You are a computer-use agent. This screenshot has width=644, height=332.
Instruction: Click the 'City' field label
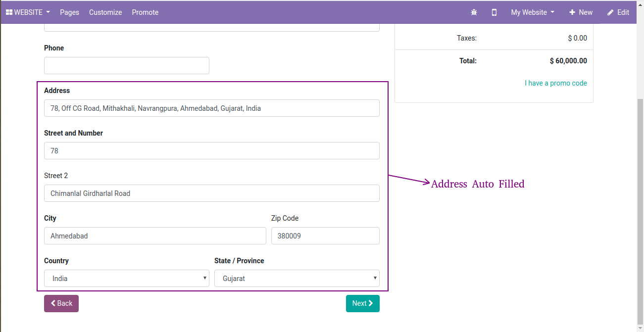[x=50, y=218]
